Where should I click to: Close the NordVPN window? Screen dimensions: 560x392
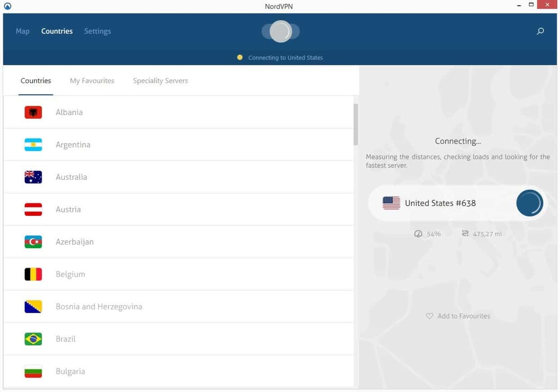pos(548,5)
